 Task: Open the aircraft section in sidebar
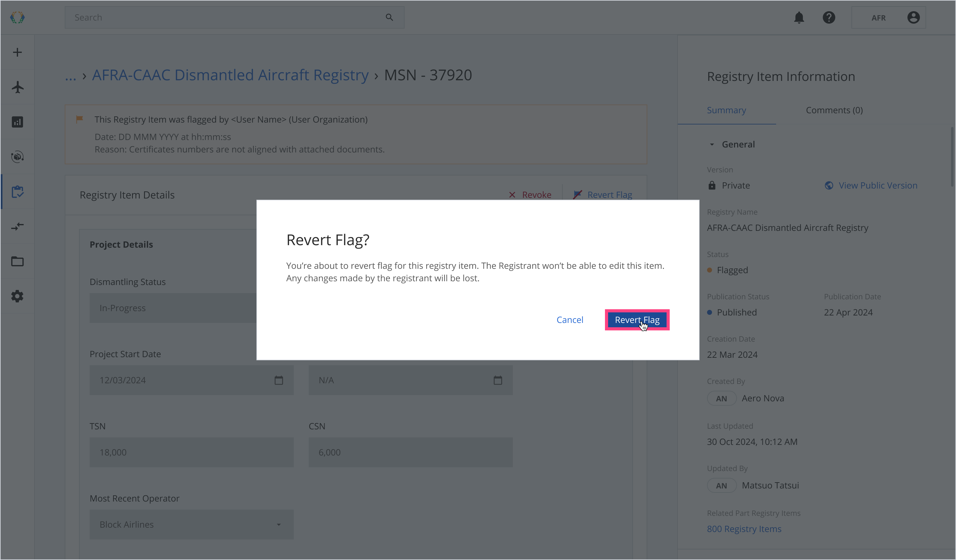click(17, 87)
